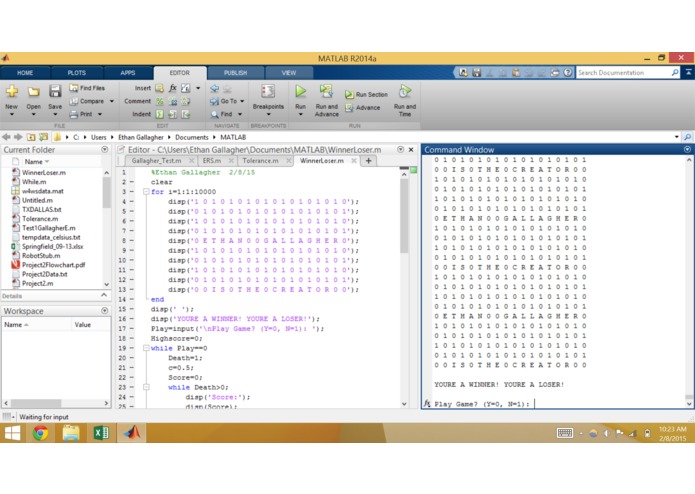Switch to the VIEW ribbon tab
Image resolution: width=695 pixels, height=494 pixels.
point(289,73)
